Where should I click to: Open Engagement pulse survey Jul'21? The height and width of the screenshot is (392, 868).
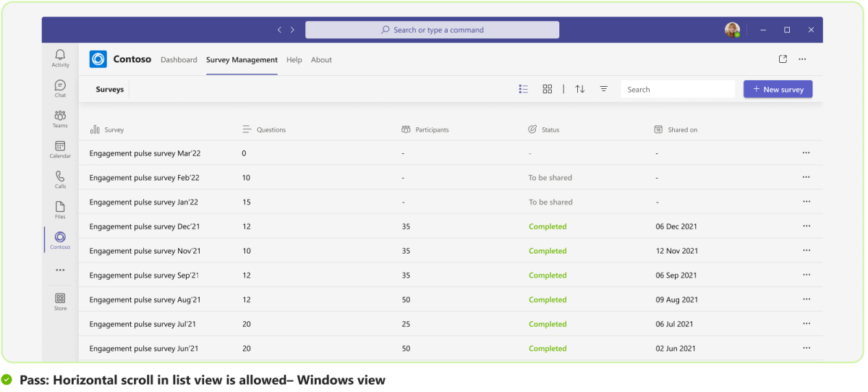[142, 324]
